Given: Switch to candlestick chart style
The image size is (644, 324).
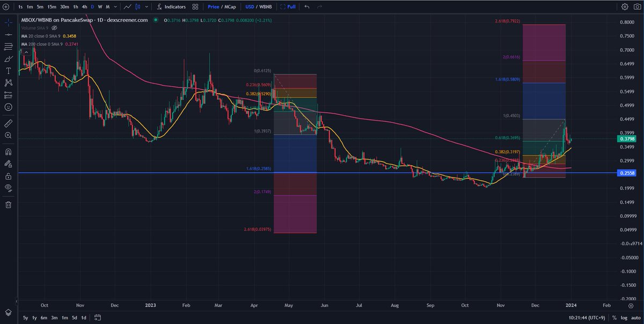Looking at the screenshot, I should [138, 7].
